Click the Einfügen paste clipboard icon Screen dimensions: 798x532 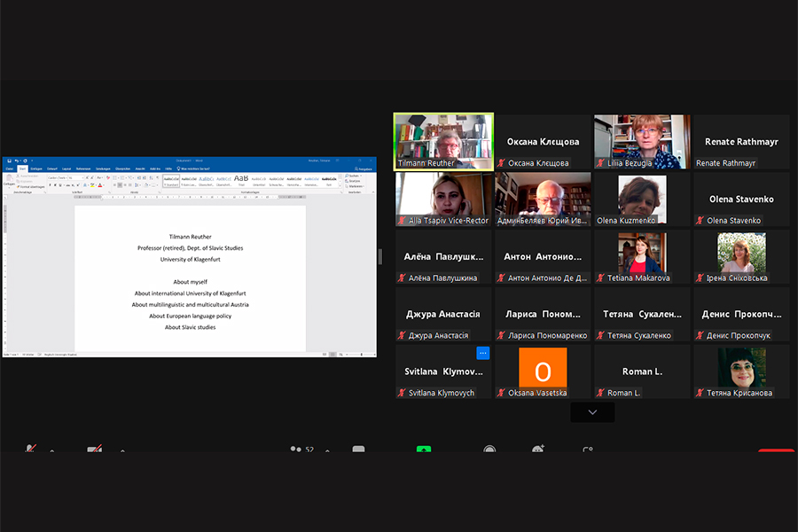[9, 177]
